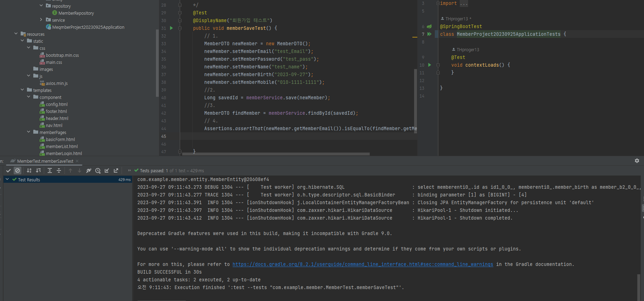Click Spring bean leaf gutter icon
644x301 pixels.
[429, 26]
